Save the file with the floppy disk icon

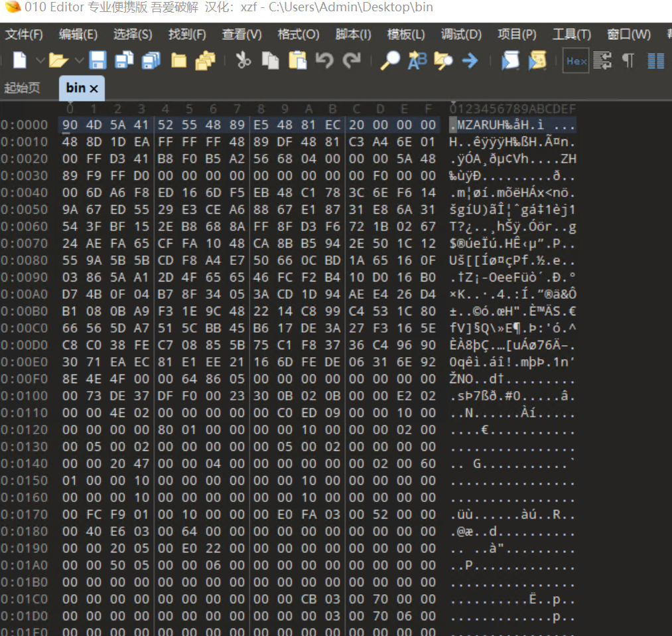pyautogui.click(x=98, y=60)
